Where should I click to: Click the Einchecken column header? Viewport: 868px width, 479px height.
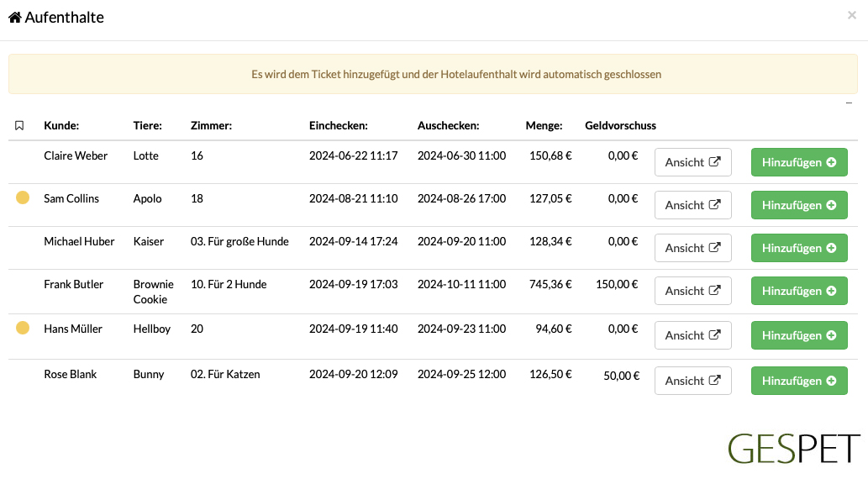click(x=339, y=126)
